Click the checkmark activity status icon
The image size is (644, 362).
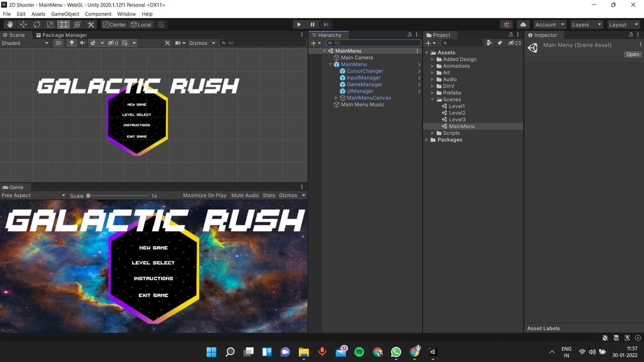tap(638, 338)
